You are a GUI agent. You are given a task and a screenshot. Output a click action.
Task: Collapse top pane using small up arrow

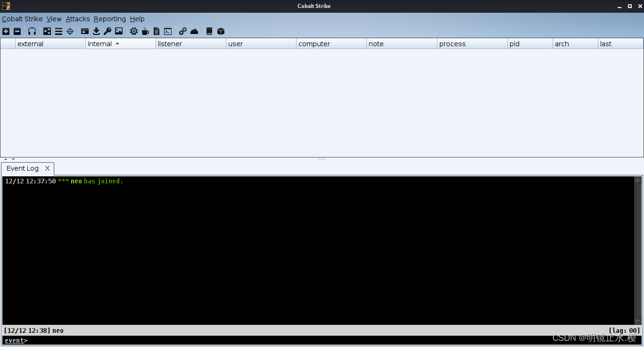6,159
